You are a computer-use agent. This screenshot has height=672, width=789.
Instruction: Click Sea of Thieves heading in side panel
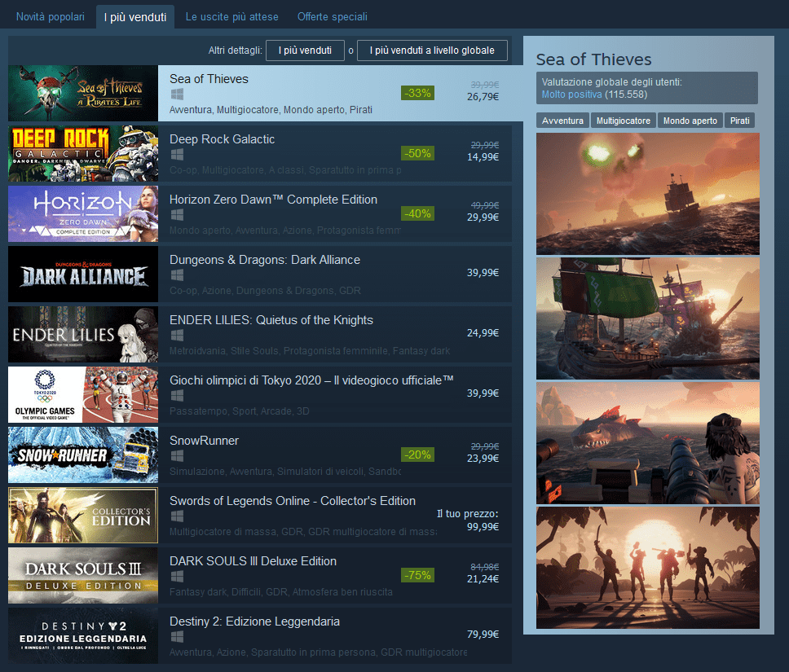(x=593, y=59)
